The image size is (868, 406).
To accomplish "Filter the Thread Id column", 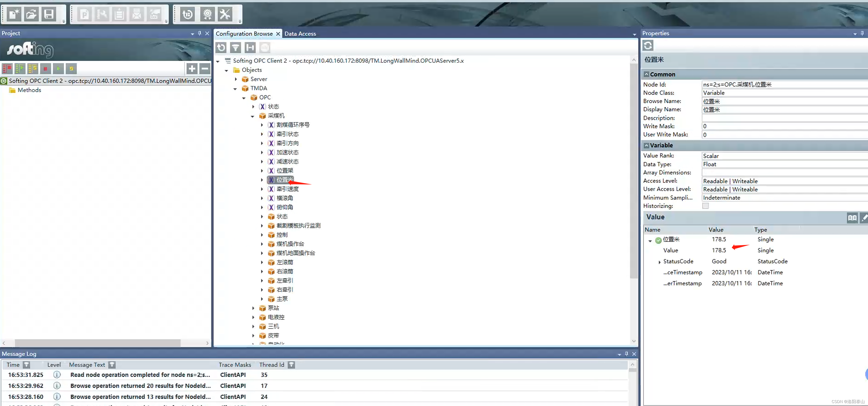I will coord(291,365).
